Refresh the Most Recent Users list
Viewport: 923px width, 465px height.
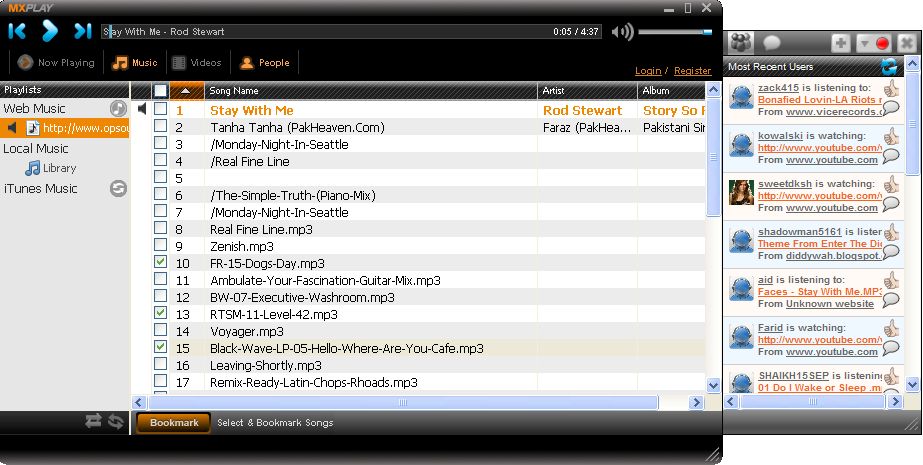[889, 67]
